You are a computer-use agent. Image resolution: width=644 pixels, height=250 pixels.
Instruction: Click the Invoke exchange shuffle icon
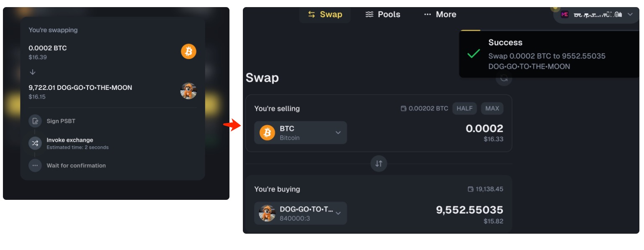(35, 143)
